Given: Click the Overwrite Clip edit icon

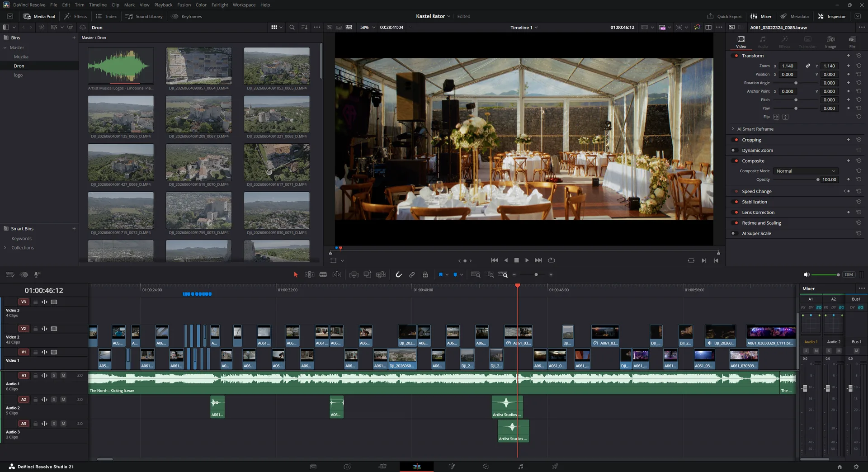Looking at the screenshot, I should click(368, 274).
